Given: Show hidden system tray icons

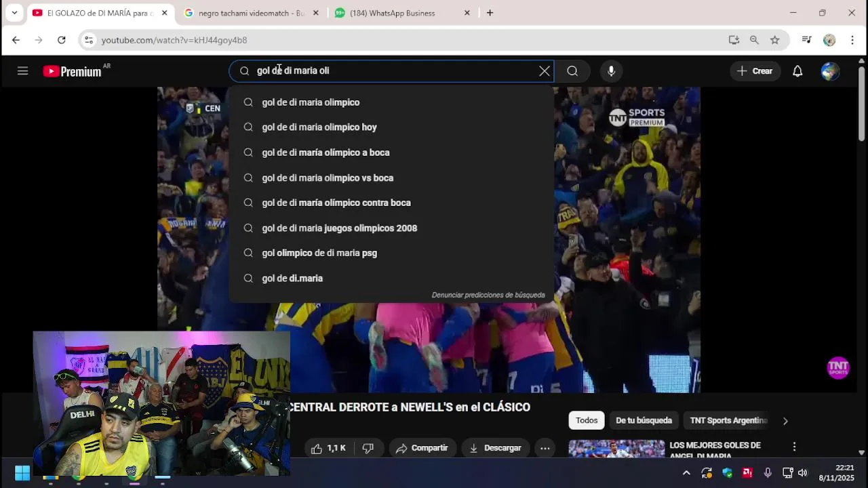Looking at the screenshot, I should pyautogui.click(x=686, y=473).
